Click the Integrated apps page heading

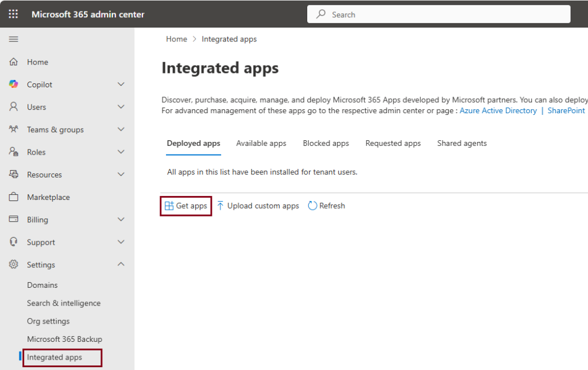(220, 68)
